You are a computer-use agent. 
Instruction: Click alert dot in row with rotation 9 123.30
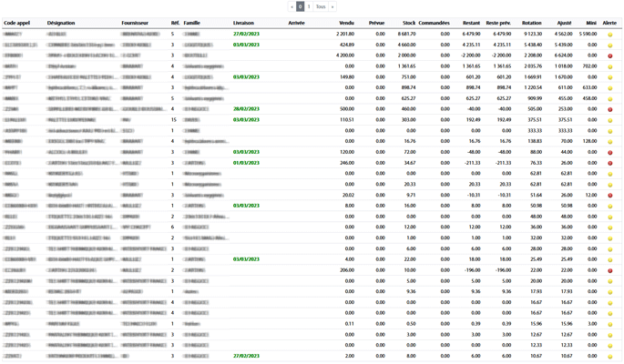pyautogui.click(x=609, y=35)
